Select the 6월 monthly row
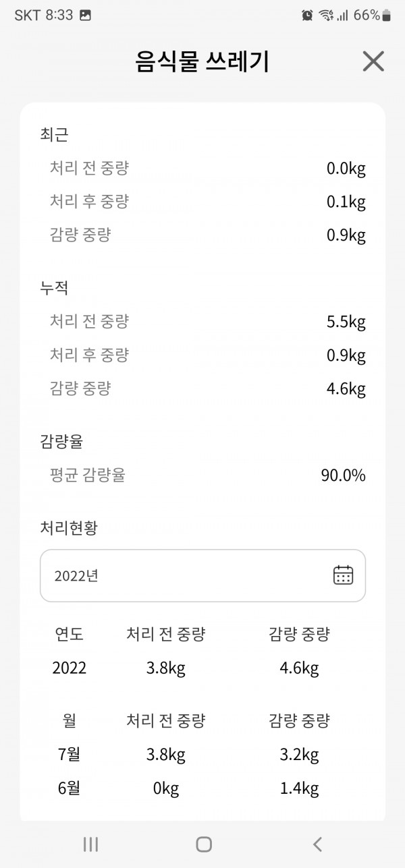 click(202, 788)
